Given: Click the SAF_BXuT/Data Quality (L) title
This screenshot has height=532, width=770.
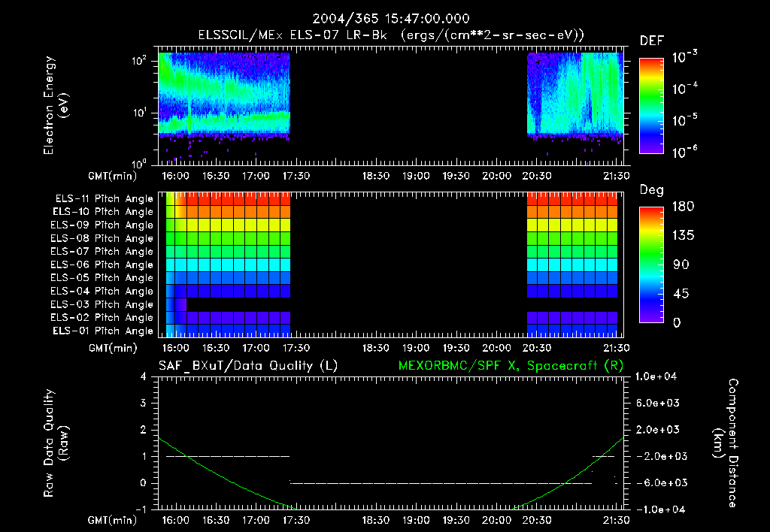Looking at the screenshot, I should 248,366.
